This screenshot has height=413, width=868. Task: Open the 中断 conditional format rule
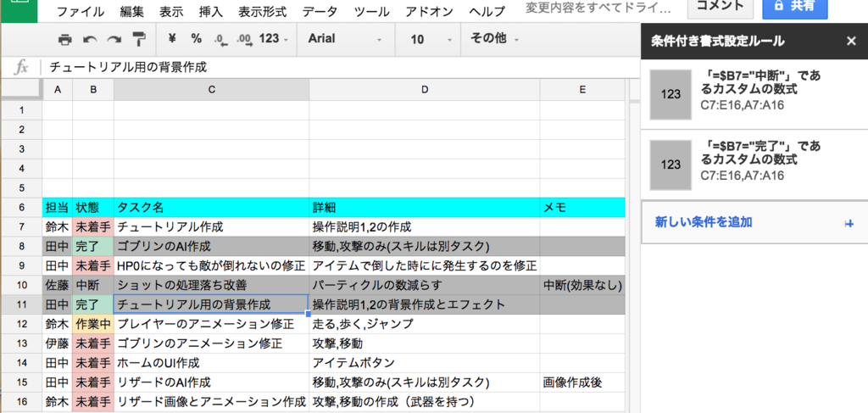pos(754,94)
